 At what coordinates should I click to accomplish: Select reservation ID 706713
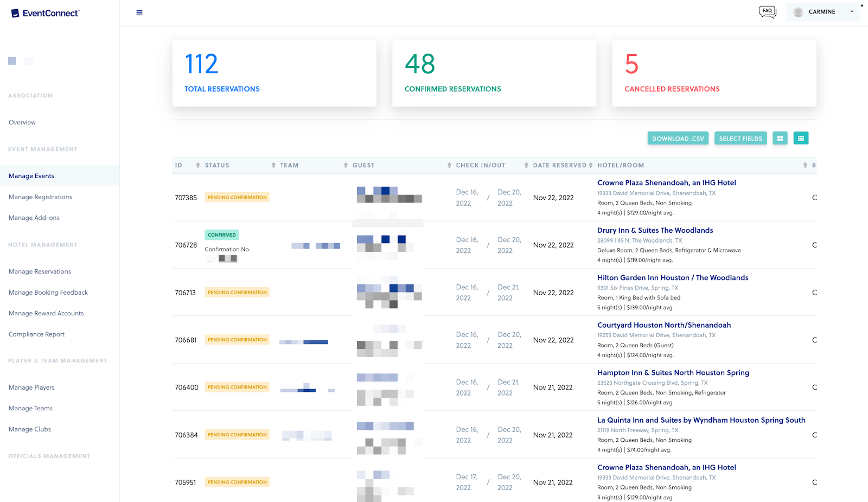pyautogui.click(x=185, y=293)
